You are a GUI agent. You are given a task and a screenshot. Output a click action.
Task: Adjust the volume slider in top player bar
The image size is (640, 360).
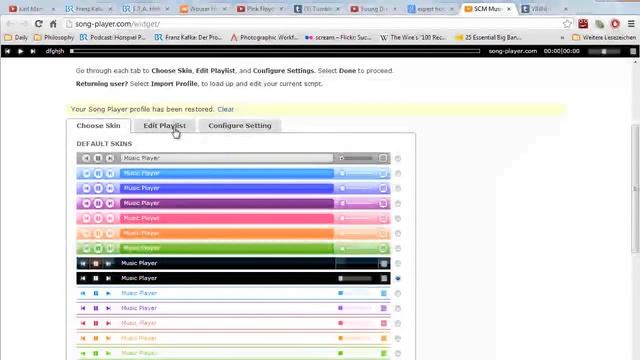point(604,51)
